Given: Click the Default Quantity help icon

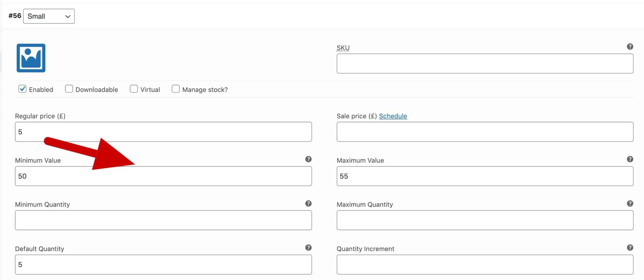Looking at the screenshot, I should pyautogui.click(x=308, y=248).
